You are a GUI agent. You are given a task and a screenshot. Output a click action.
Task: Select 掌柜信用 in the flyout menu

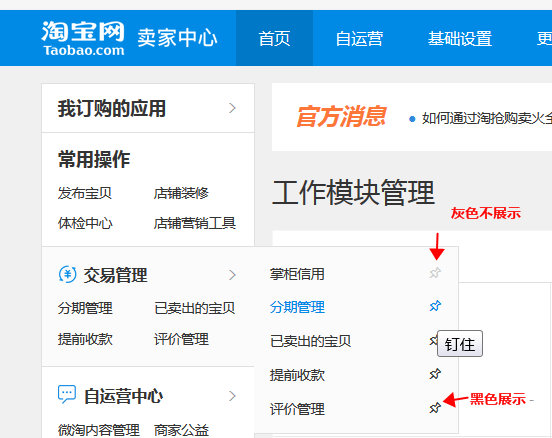(297, 274)
